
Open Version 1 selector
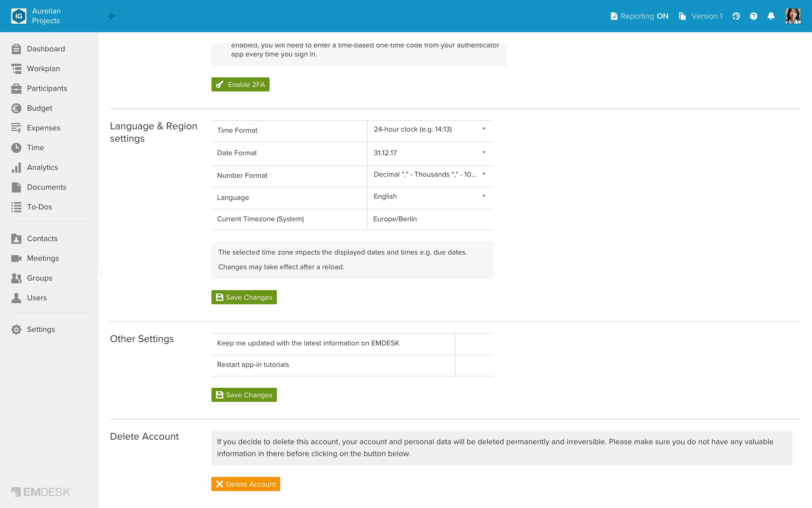[x=701, y=16]
